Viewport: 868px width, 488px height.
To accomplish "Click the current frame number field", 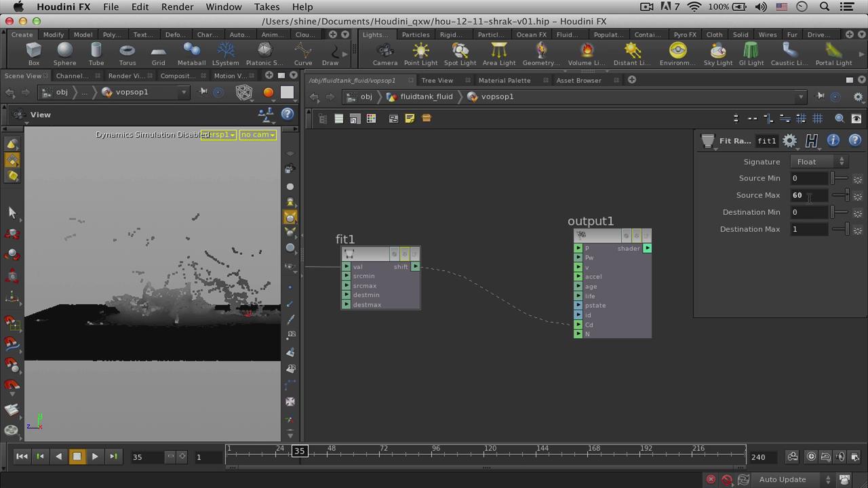I will click(x=147, y=457).
